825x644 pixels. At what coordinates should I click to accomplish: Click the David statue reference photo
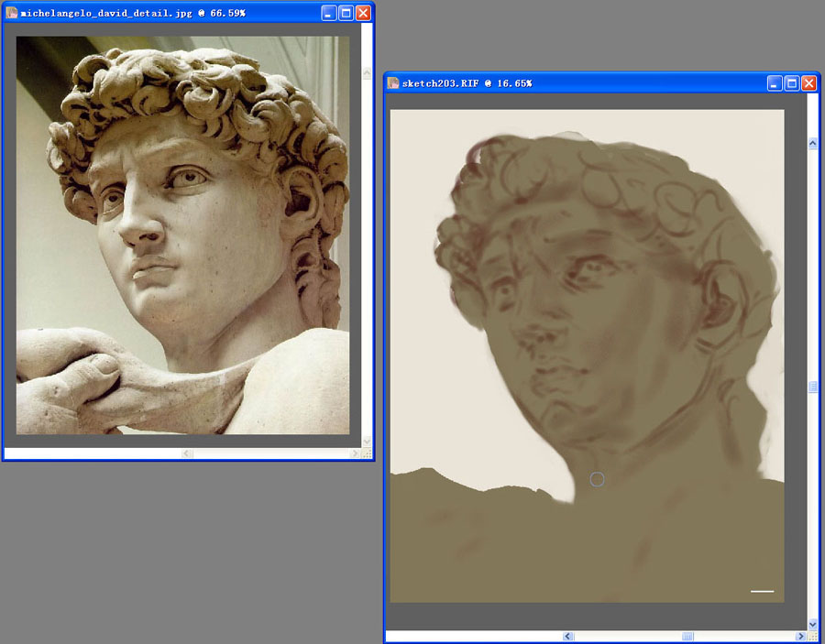(182, 235)
